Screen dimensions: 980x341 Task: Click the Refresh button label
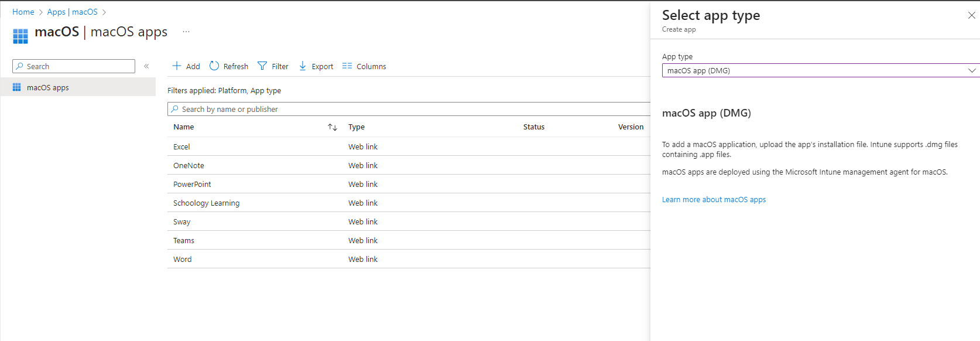(x=236, y=66)
